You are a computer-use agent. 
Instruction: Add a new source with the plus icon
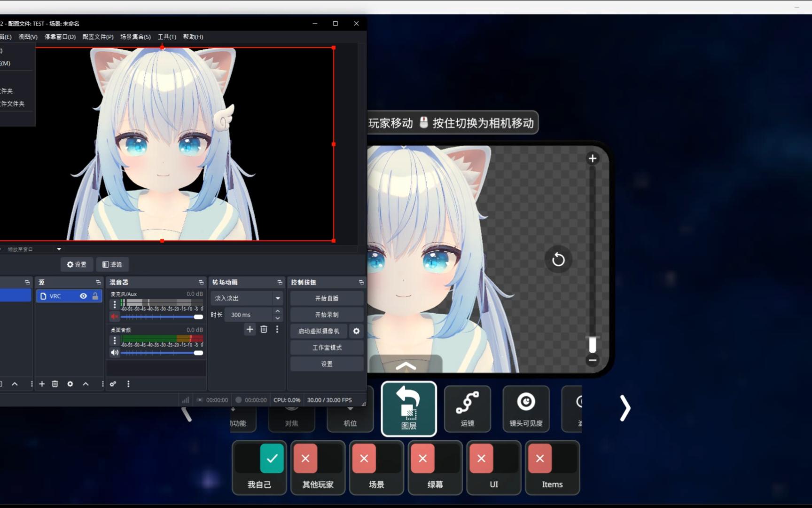[42, 384]
